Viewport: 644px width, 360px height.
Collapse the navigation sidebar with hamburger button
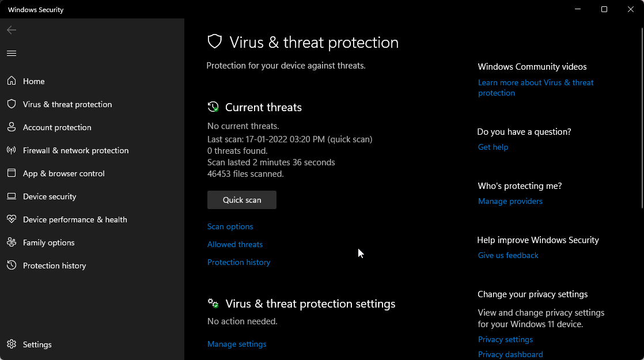(x=11, y=53)
